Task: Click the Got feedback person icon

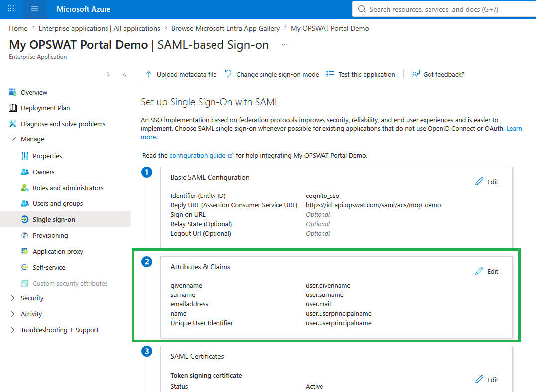Action: (416, 74)
